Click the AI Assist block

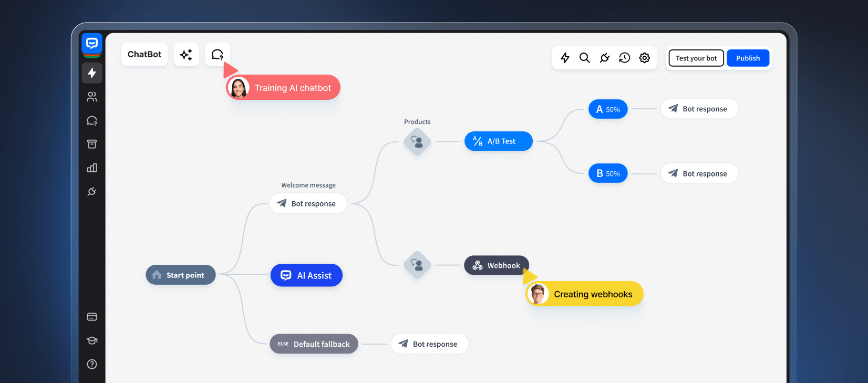[x=306, y=275]
